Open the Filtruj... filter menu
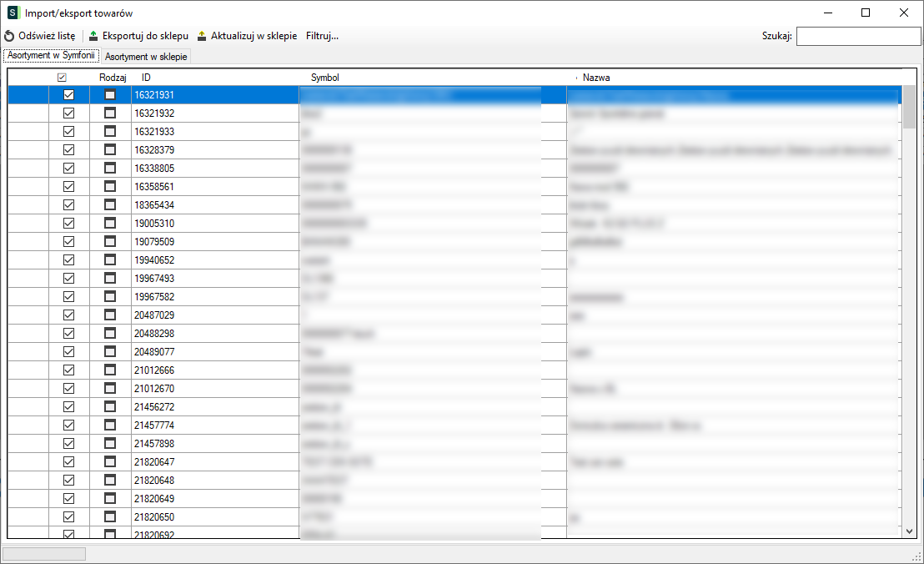 [x=322, y=36]
